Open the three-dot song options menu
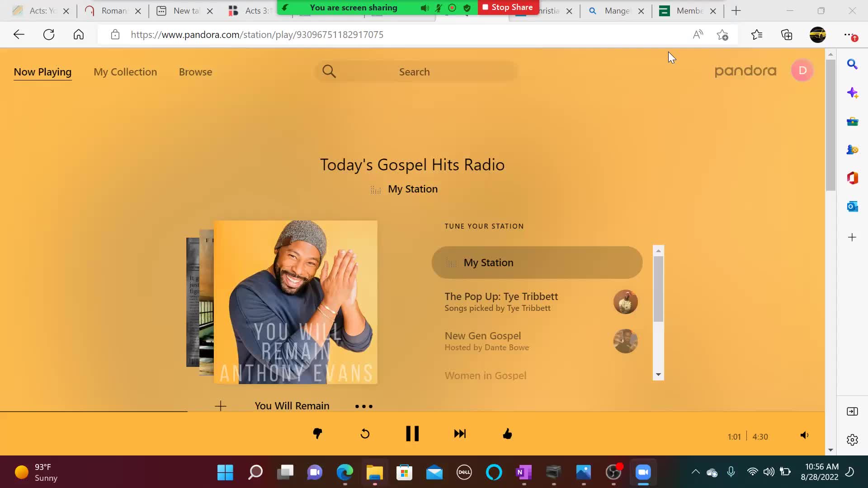Screen dimensions: 868x488 pos(364,406)
